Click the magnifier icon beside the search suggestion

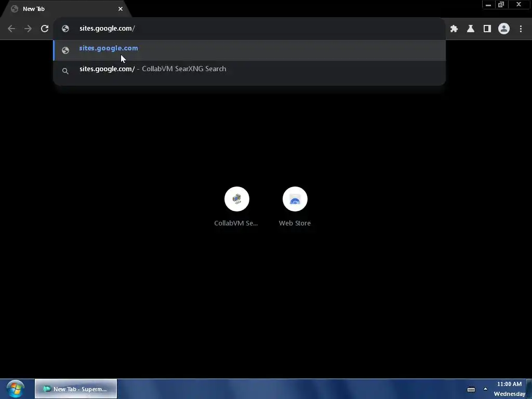65,71
